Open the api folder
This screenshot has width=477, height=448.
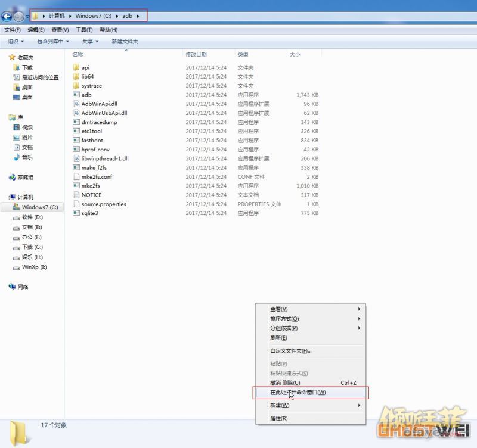(86, 67)
